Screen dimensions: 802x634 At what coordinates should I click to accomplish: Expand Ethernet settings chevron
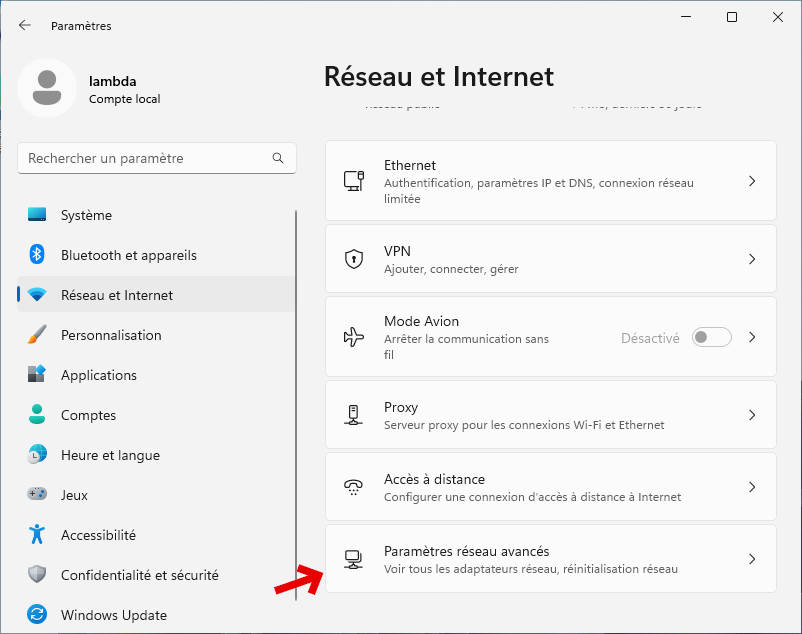752,181
